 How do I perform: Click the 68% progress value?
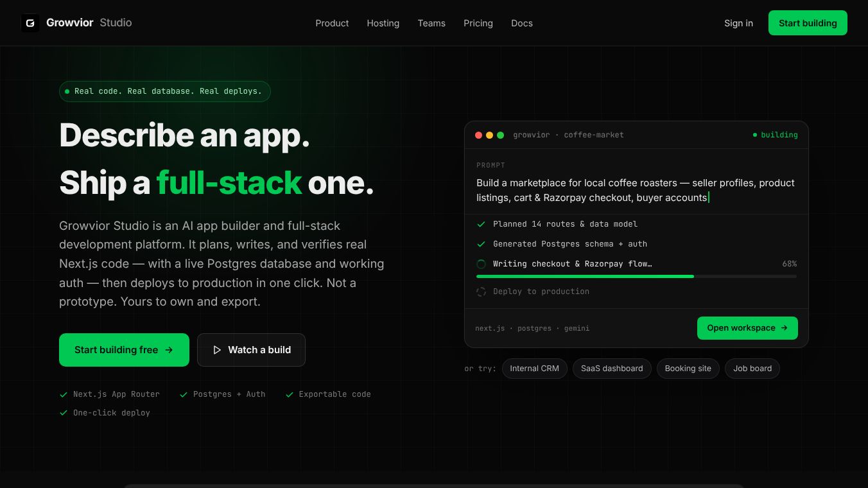(x=789, y=264)
